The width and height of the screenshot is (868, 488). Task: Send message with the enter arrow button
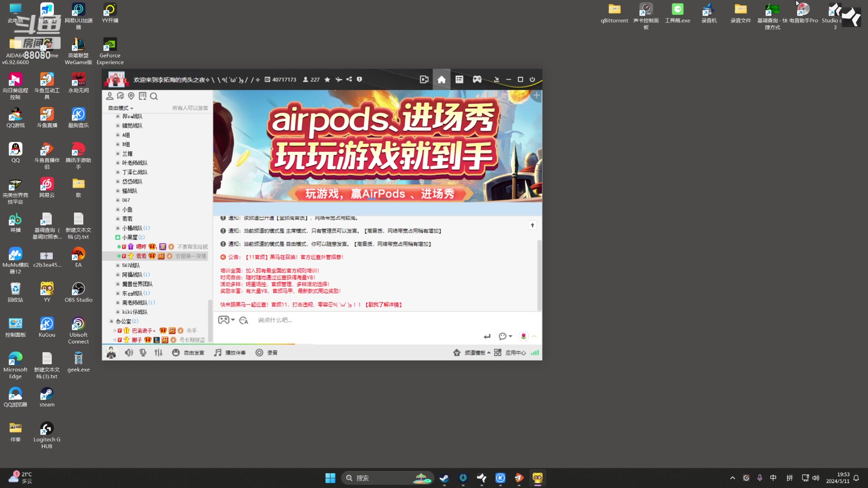[487, 336]
